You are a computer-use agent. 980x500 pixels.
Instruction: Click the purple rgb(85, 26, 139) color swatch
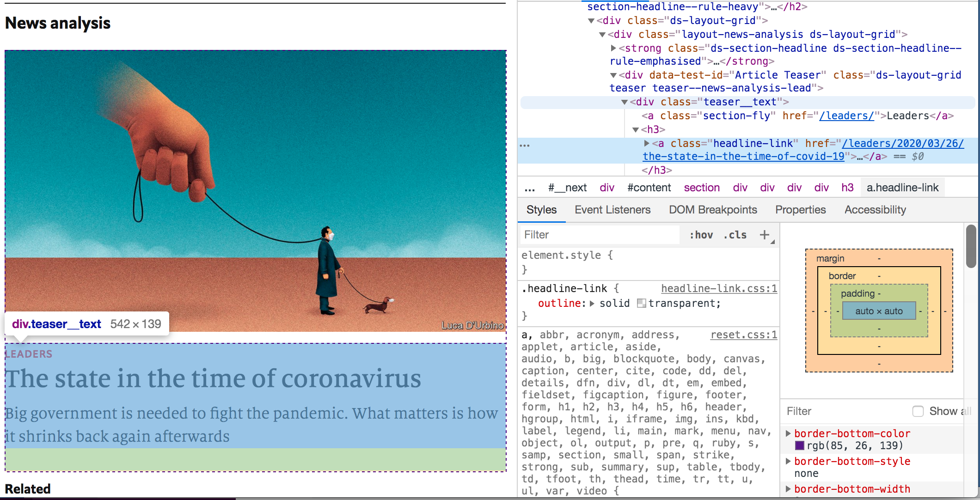(799, 445)
